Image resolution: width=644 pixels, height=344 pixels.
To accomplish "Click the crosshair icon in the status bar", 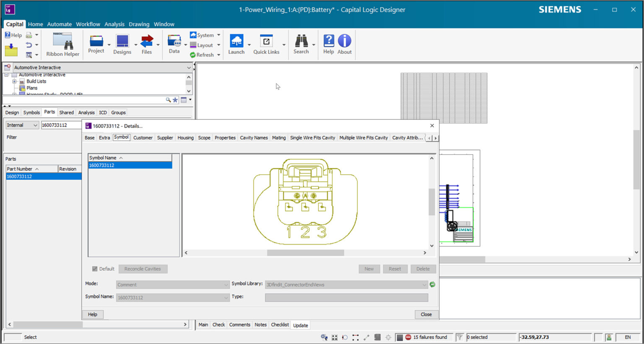I will [x=388, y=337].
